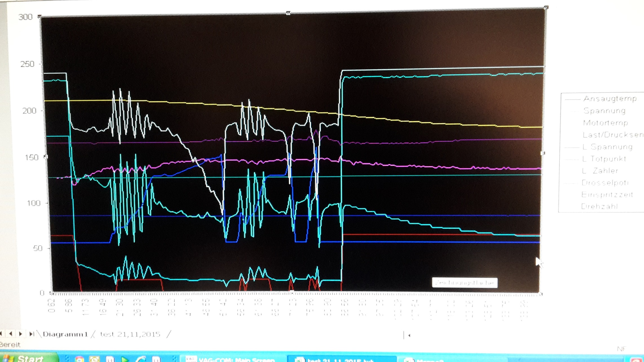The height and width of the screenshot is (362, 644).
Task: Click the clock icon in quick launch
Action: click(94, 359)
